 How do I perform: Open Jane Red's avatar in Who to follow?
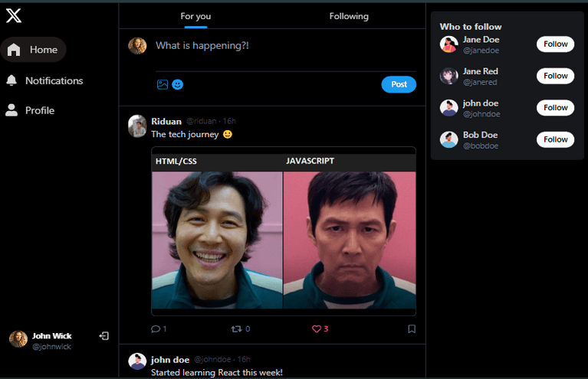(449, 77)
